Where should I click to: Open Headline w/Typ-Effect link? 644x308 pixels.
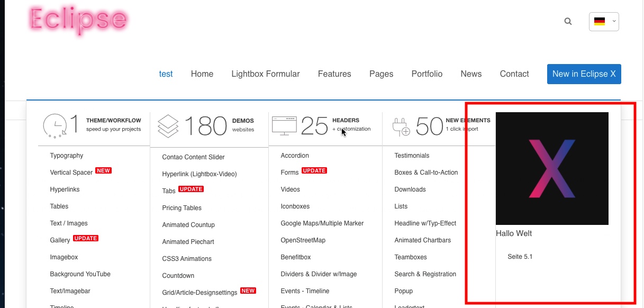(425, 223)
